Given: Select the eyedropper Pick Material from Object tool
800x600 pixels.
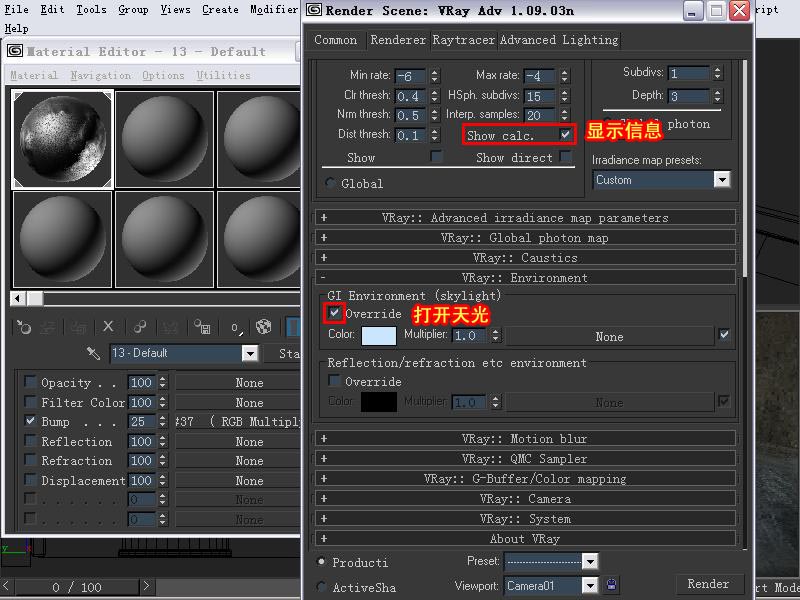Looking at the screenshot, I should click(93, 353).
